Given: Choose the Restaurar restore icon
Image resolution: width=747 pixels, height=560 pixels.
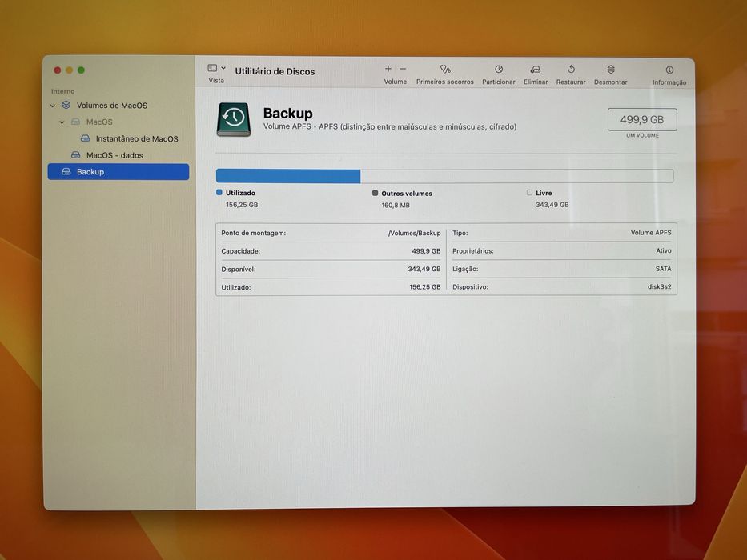Looking at the screenshot, I should click(571, 70).
